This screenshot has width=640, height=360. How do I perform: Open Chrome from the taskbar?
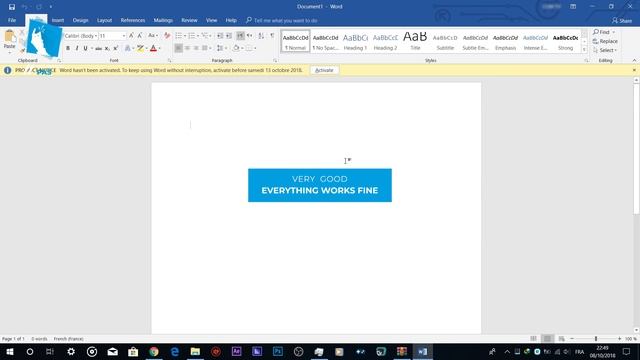pyautogui.click(x=154, y=351)
